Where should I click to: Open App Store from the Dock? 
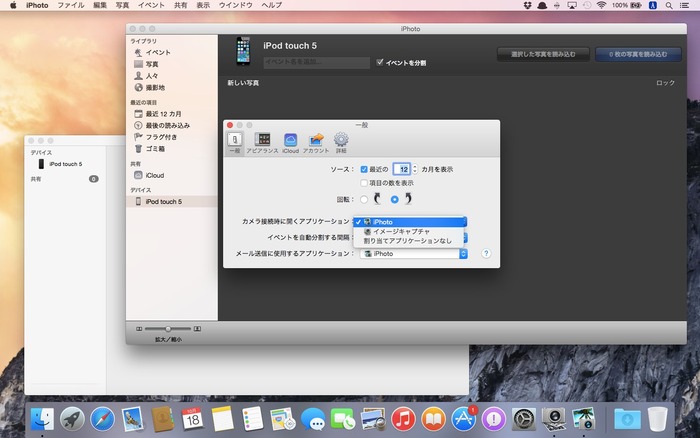(x=463, y=419)
